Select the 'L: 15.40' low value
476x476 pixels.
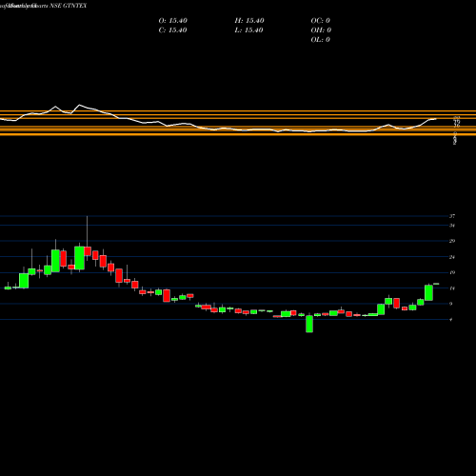249,30
